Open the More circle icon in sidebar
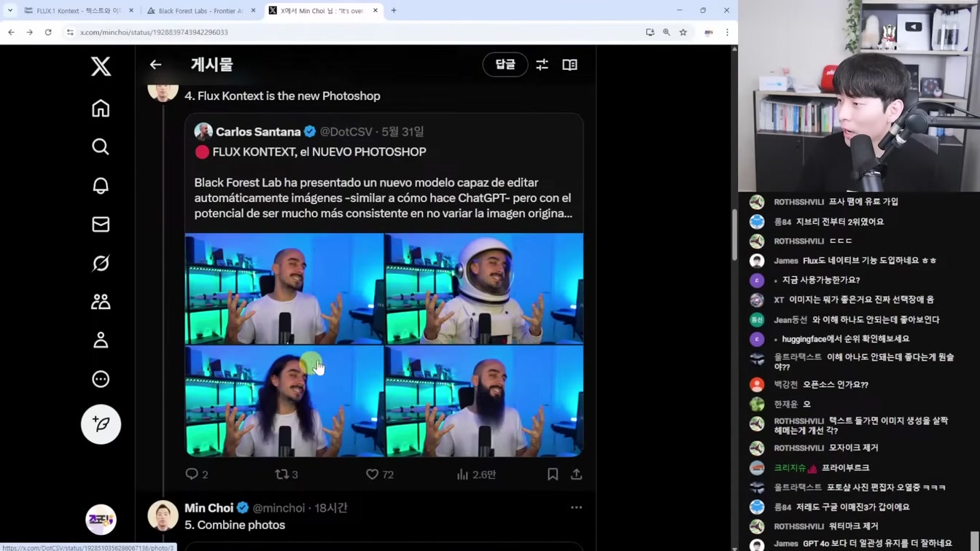Viewport: 980px width, 551px height. pyautogui.click(x=101, y=379)
